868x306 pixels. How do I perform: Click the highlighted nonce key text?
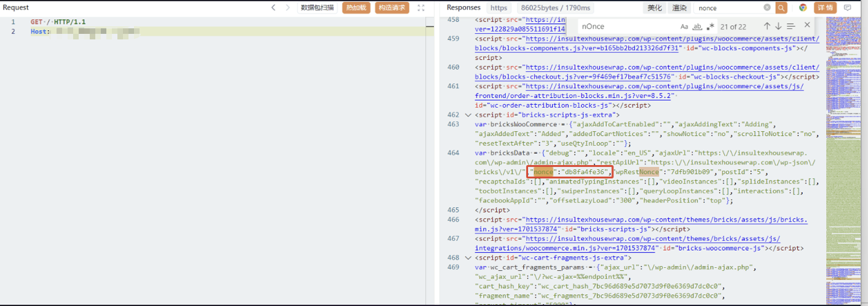click(543, 172)
